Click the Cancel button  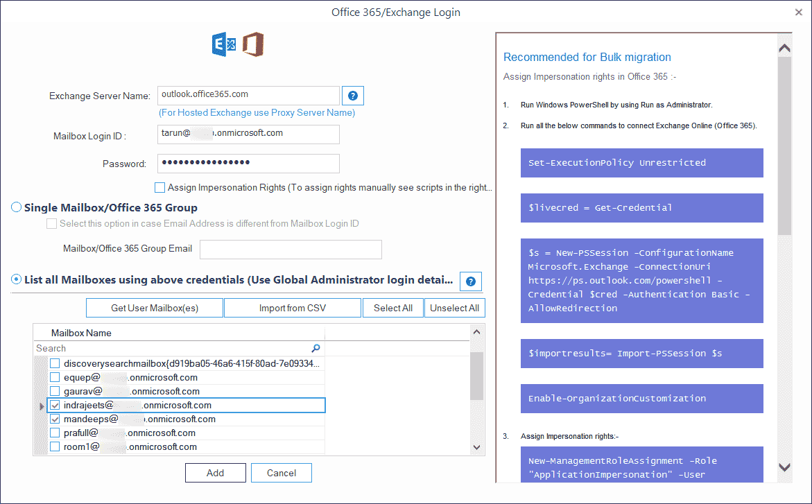282,473
